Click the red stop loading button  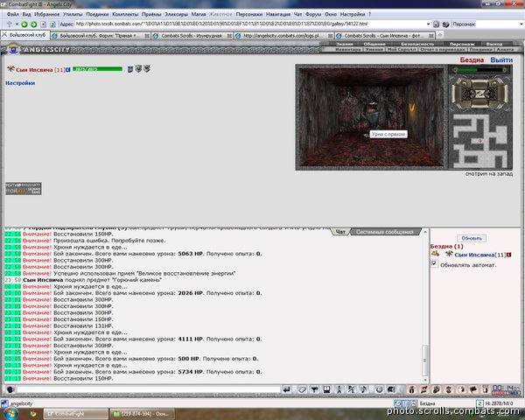pos(43,24)
